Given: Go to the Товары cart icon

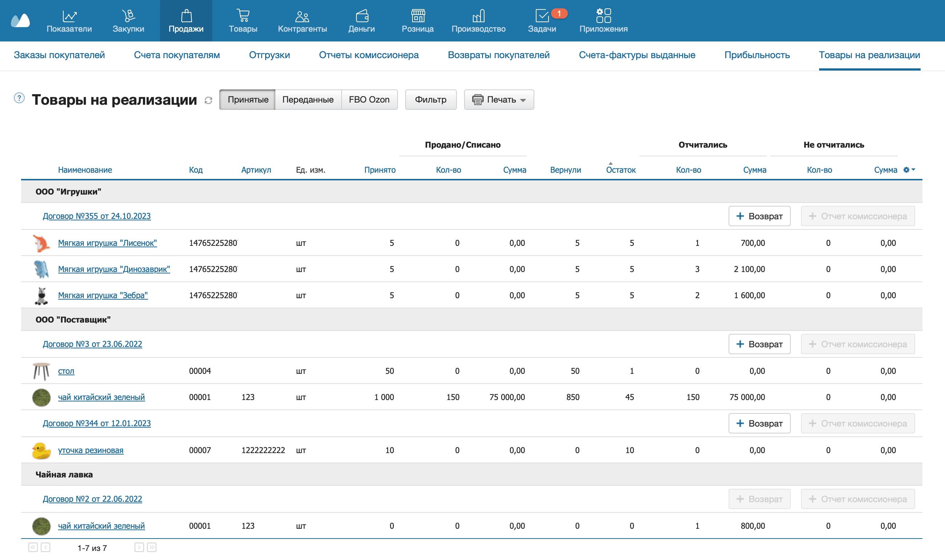Looking at the screenshot, I should coord(243,16).
